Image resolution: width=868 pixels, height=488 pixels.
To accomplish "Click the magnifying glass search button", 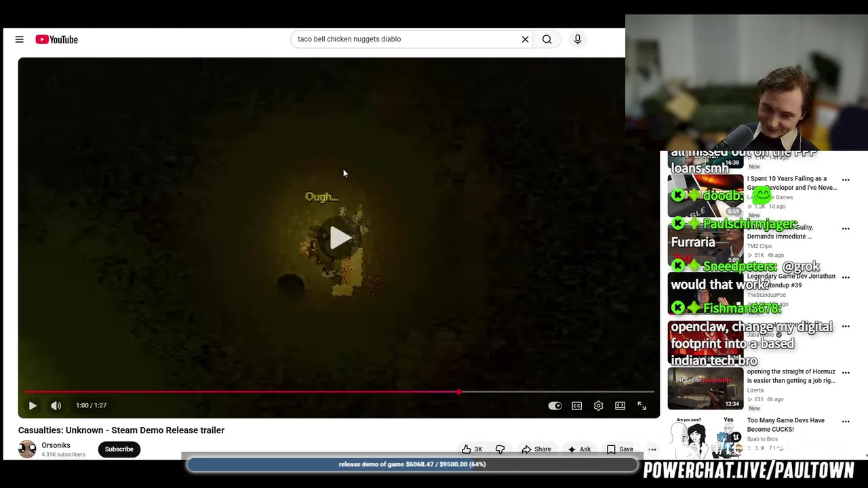I will coord(547,39).
